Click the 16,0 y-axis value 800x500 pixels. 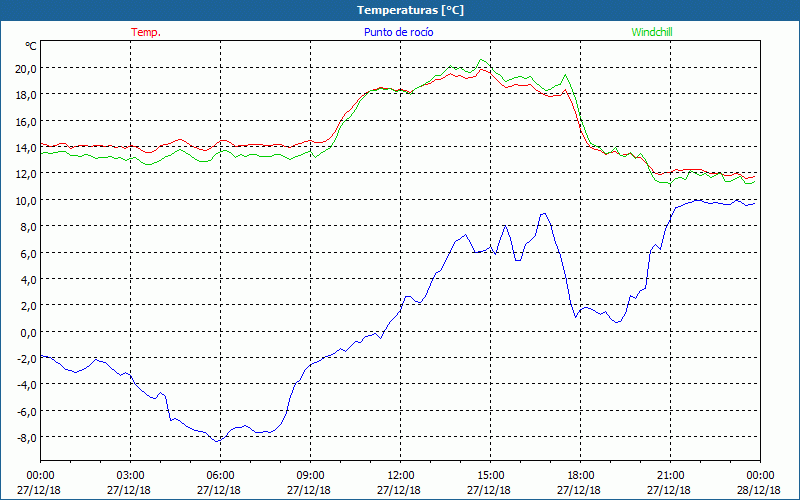tap(26, 121)
